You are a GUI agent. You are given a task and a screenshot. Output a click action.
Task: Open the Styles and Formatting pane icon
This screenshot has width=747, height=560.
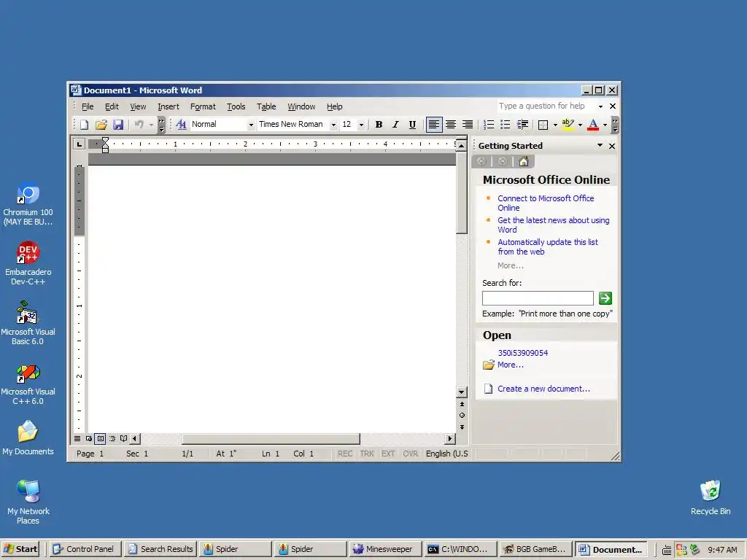181,125
